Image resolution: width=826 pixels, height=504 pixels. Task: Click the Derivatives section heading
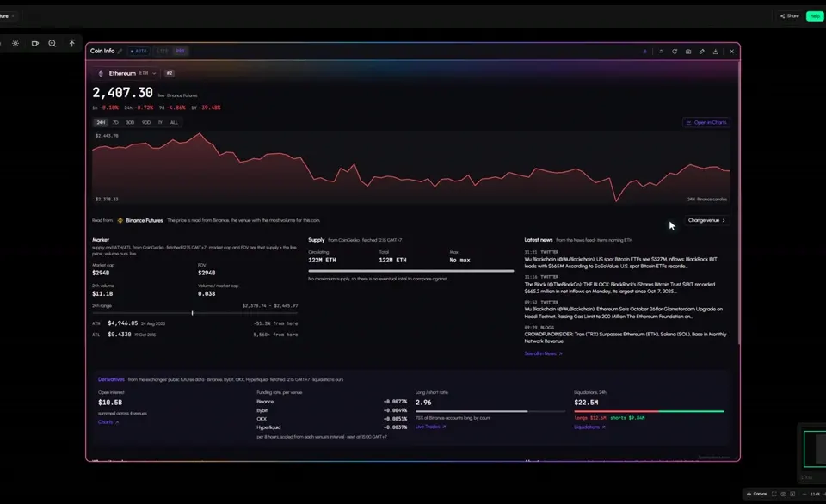[111, 379]
